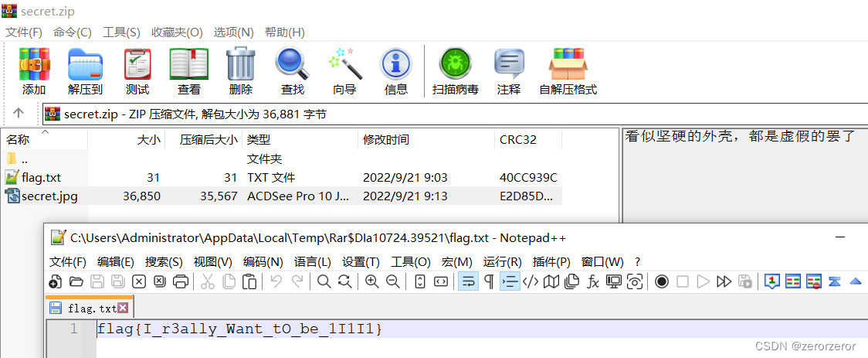Select secret.jpg in archive list
This screenshot has width=868, height=358.
[x=283, y=196]
